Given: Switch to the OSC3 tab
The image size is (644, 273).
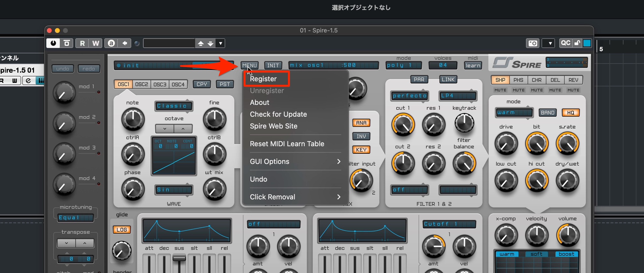Looking at the screenshot, I should [x=160, y=84].
